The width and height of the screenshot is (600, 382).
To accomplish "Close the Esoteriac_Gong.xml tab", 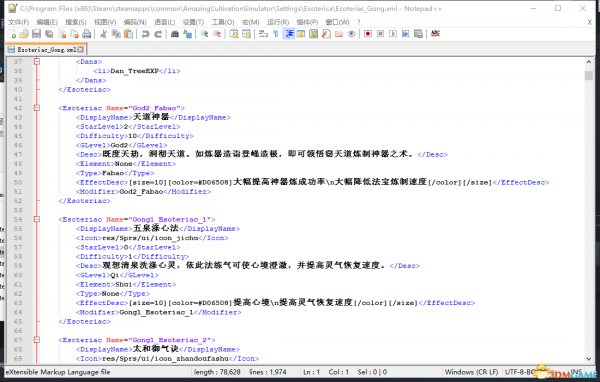I will pos(80,49).
